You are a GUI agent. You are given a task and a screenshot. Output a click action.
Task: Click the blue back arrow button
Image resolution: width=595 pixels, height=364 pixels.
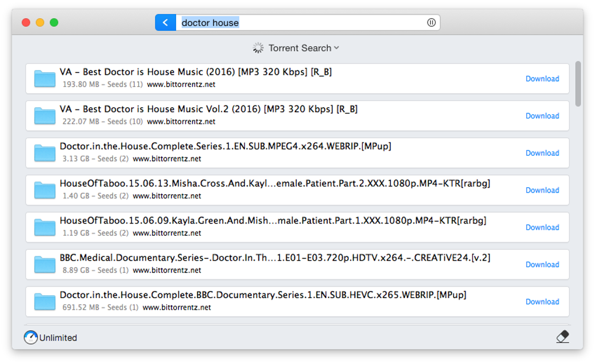click(166, 23)
